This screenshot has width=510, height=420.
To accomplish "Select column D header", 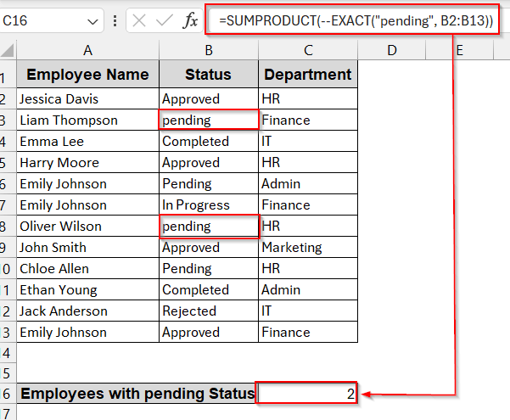I will tap(391, 51).
